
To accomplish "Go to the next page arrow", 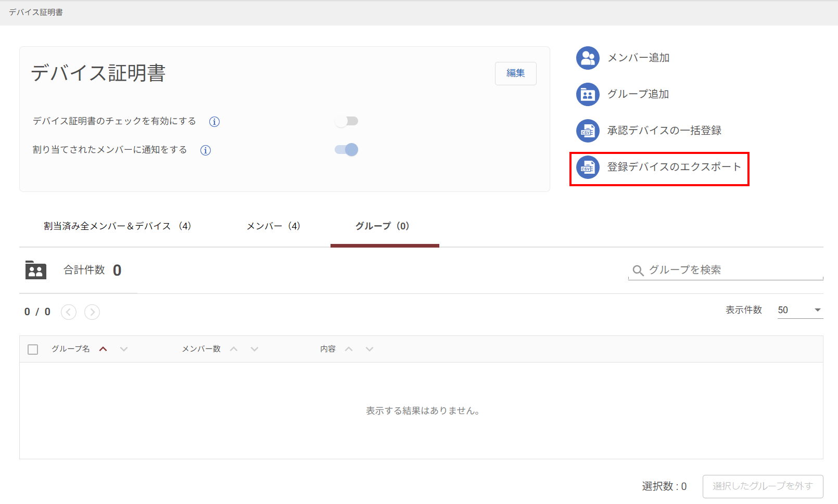I will (92, 312).
